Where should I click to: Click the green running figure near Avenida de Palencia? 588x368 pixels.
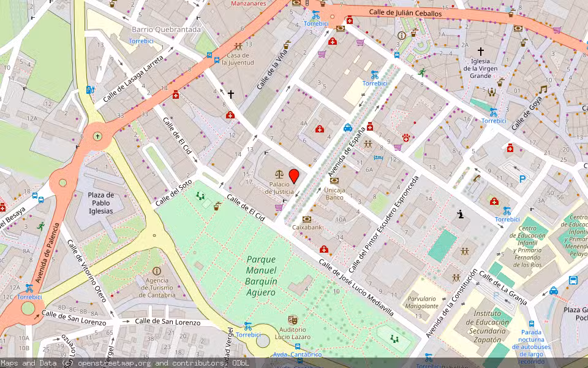click(41, 226)
